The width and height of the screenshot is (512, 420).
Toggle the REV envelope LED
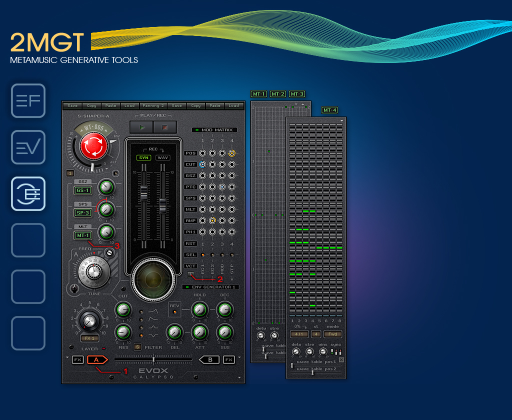coord(174,312)
